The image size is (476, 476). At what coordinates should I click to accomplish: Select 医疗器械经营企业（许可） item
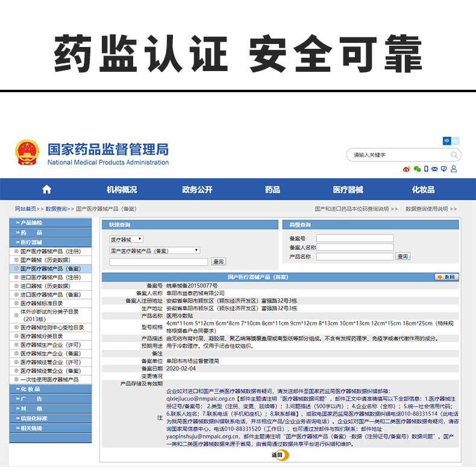tap(51, 362)
